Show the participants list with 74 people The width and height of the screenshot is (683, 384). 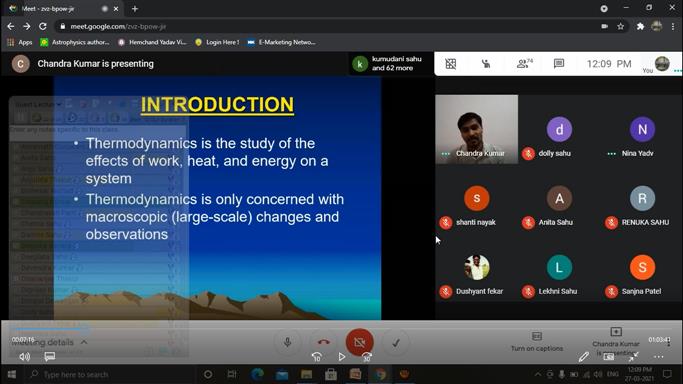(524, 64)
